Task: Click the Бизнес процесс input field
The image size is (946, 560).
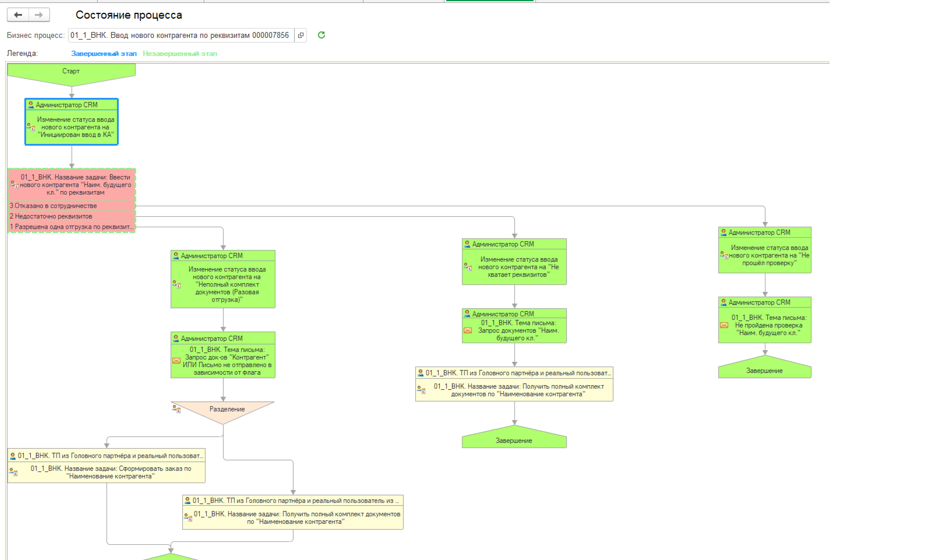Action: coord(181,35)
